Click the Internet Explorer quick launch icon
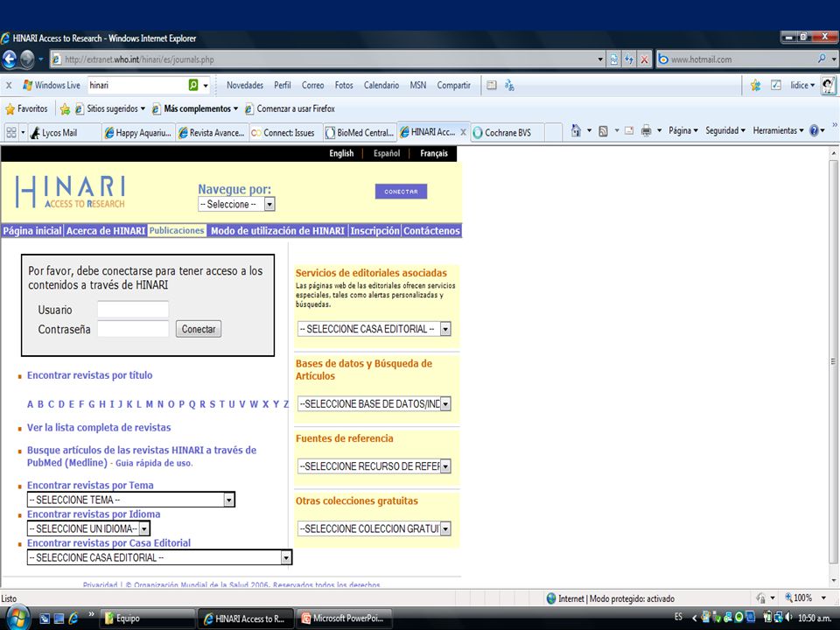The height and width of the screenshot is (630, 840). pos(73,619)
